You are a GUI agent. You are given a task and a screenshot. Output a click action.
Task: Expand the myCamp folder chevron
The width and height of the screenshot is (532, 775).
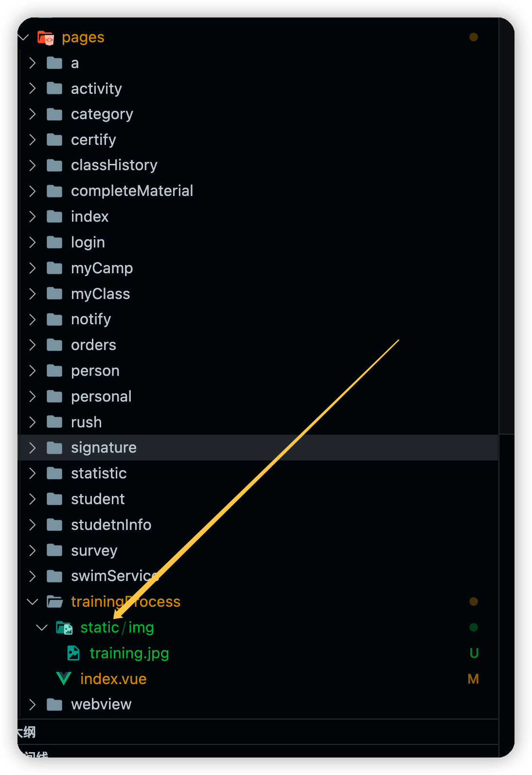(x=33, y=268)
